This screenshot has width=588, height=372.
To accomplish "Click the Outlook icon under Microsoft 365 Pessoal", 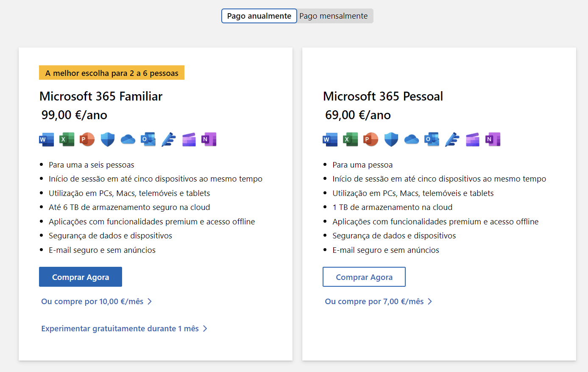I will pos(432,139).
